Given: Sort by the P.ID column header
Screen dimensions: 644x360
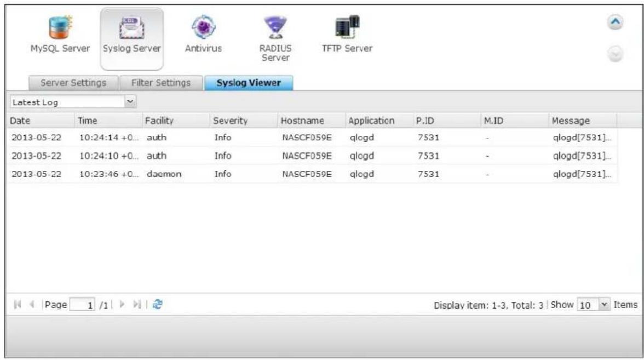Looking at the screenshot, I should pos(447,121).
